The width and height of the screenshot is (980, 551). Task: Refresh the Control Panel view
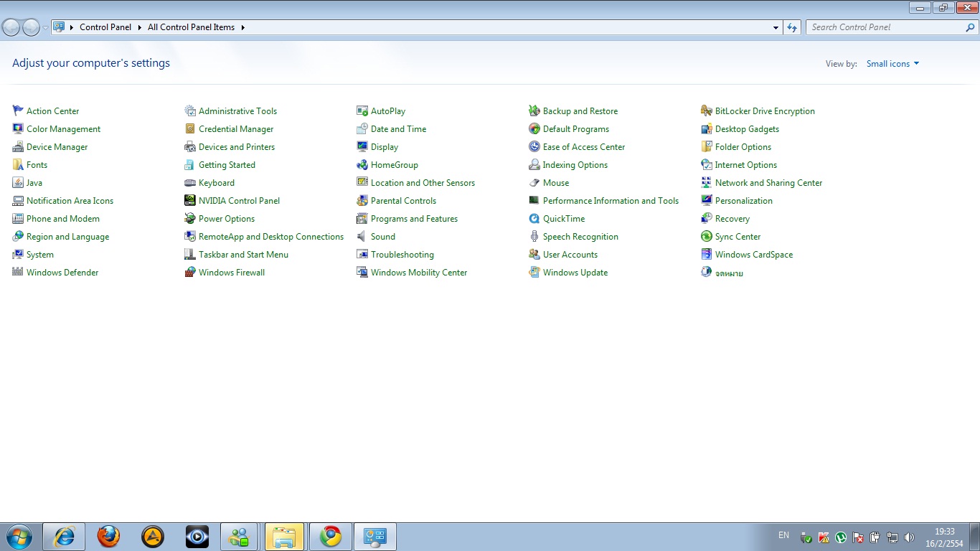(x=792, y=27)
